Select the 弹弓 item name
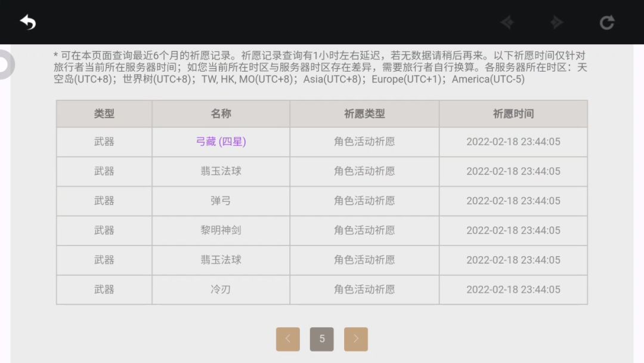 221,201
